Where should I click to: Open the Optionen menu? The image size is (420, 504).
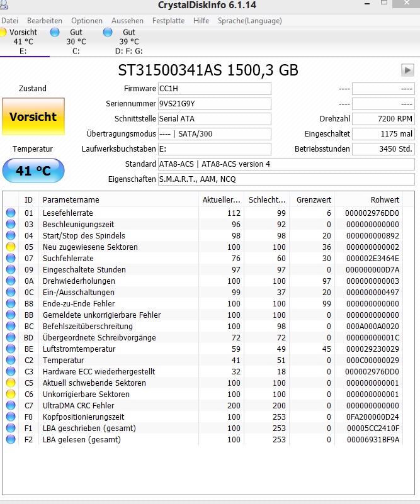(87, 21)
